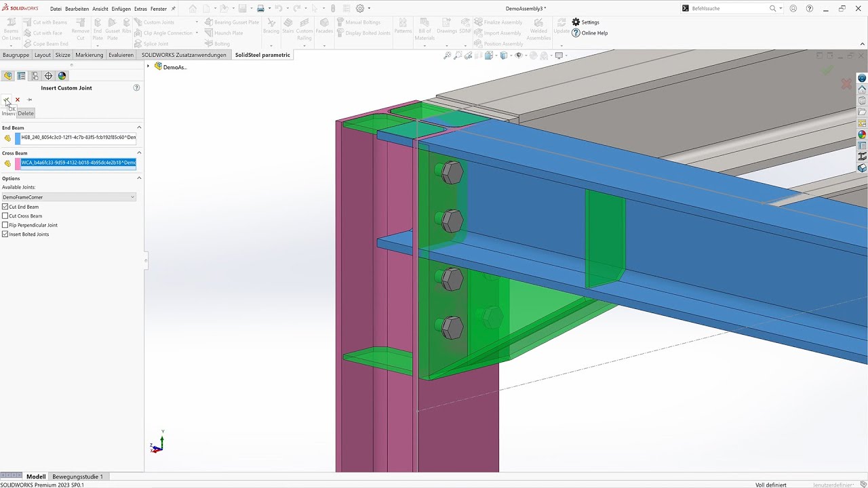Image resolution: width=868 pixels, height=488 pixels.
Task: Collapse the Cross Beam section
Action: 139,152
